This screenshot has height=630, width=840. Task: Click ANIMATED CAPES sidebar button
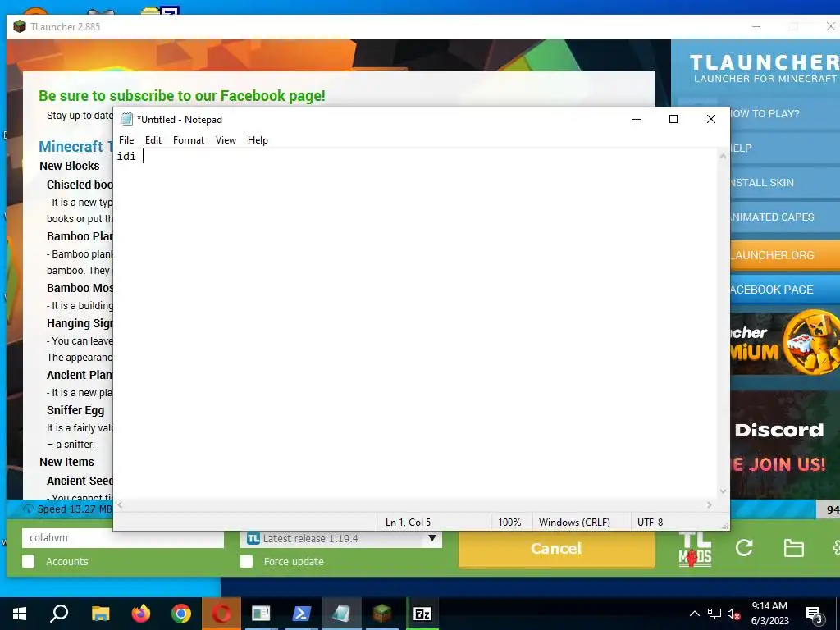pos(785,217)
